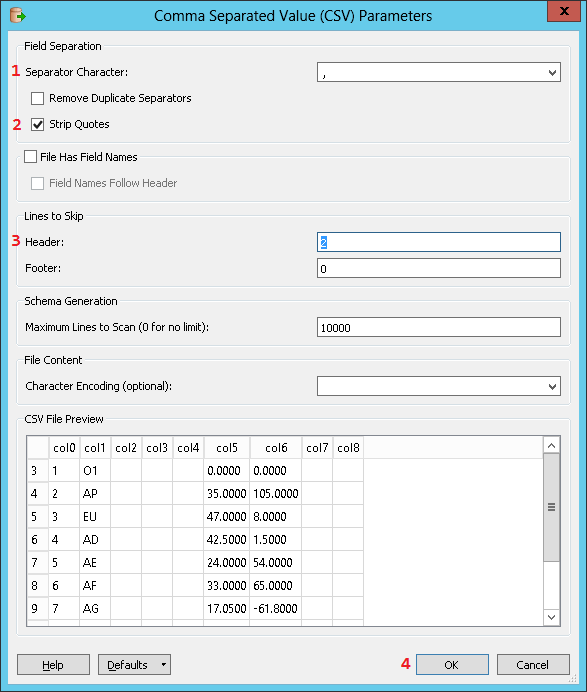The image size is (587, 692).
Task: Click the Cancel button
Action: click(x=533, y=665)
